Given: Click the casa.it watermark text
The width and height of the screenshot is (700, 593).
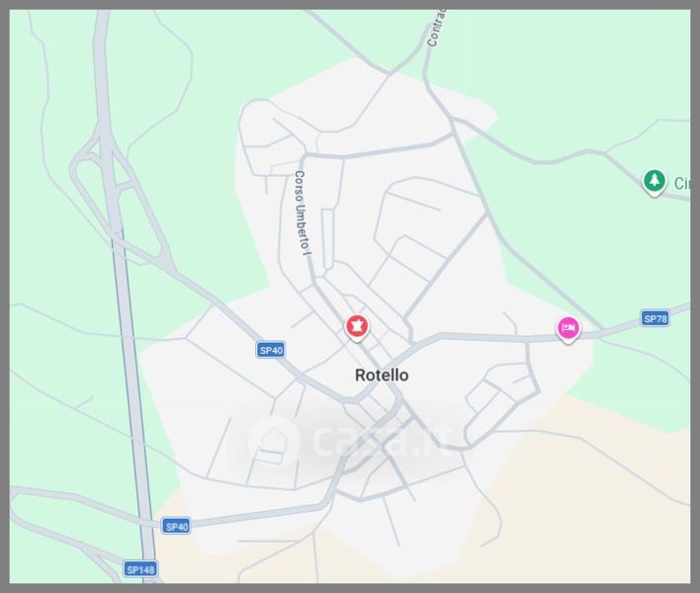Looking at the screenshot, I should [x=382, y=440].
